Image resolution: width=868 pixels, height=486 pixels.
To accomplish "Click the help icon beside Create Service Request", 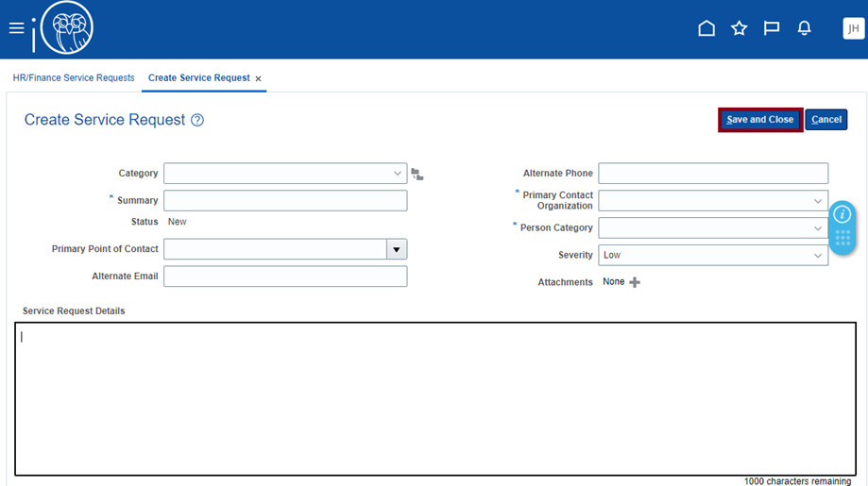I will click(x=197, y=120).
